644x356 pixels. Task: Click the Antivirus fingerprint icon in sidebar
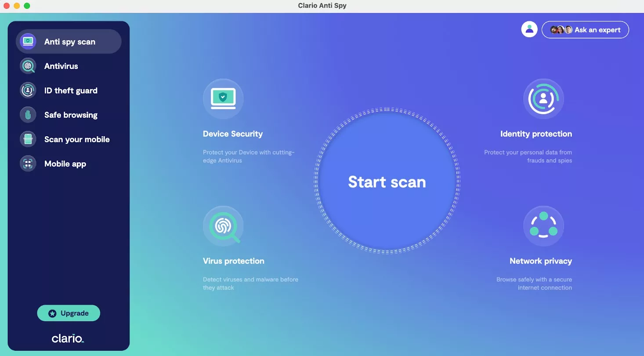click(x=28, y=66)
